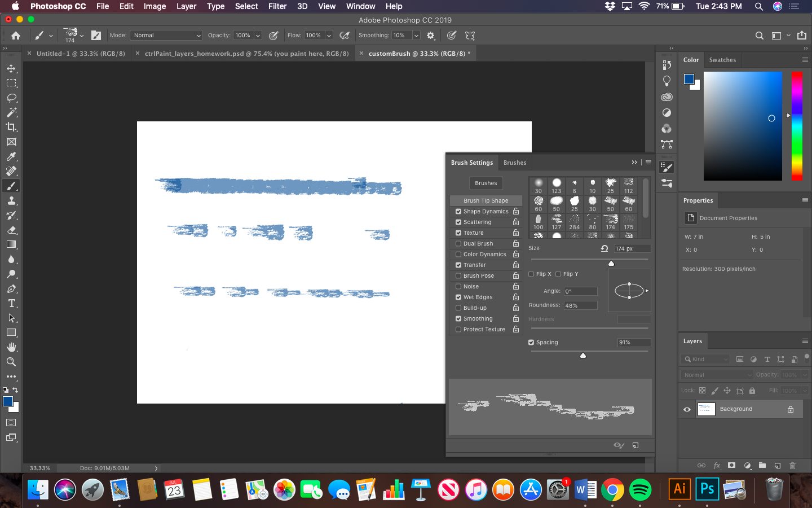Select the Eyedropper tool
This screenshot has height=508, width=812.
(11, 156)
